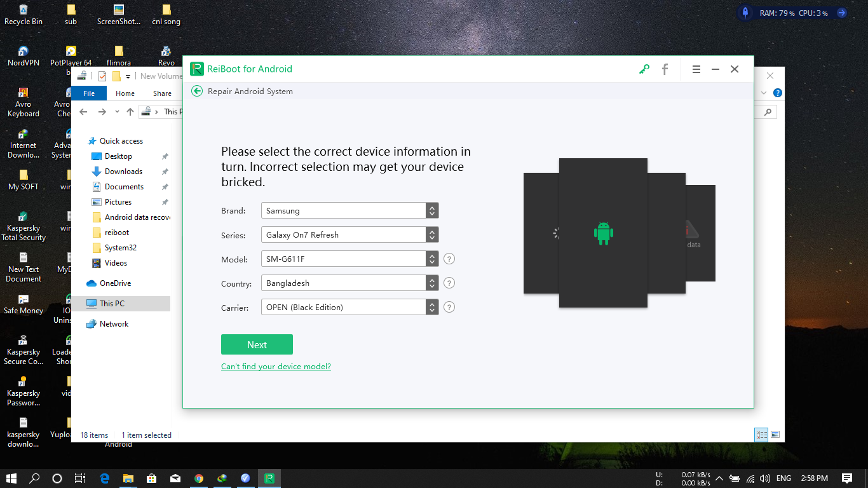The image size is (868, 488).
Task: Click the ENG language indicator
Action: [x=783, y=478]
